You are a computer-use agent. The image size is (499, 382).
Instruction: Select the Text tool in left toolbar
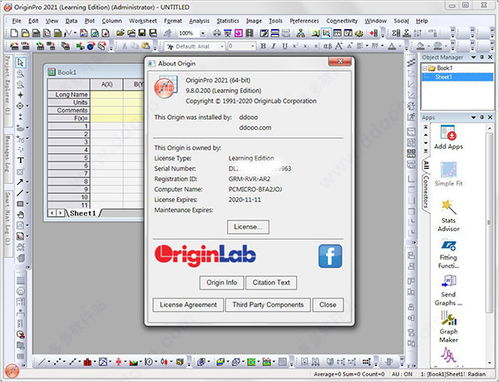21,160
